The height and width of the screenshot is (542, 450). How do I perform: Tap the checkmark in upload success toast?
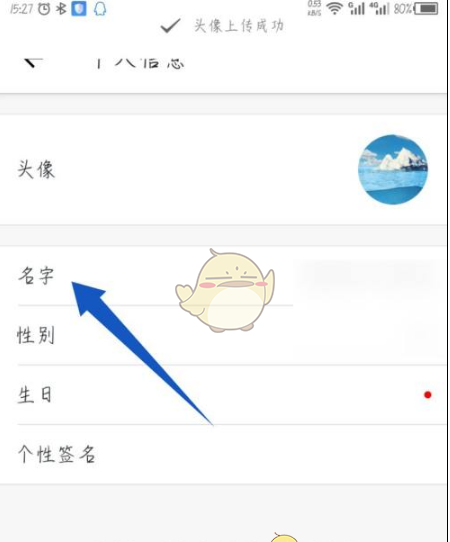click(x=170, y=26)
